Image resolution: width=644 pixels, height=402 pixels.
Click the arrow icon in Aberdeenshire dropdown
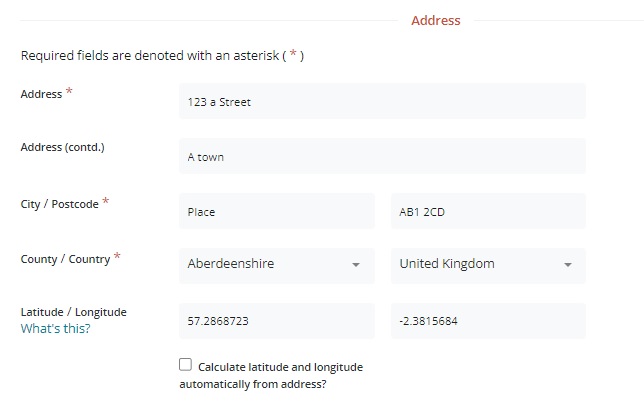[355, 266]
